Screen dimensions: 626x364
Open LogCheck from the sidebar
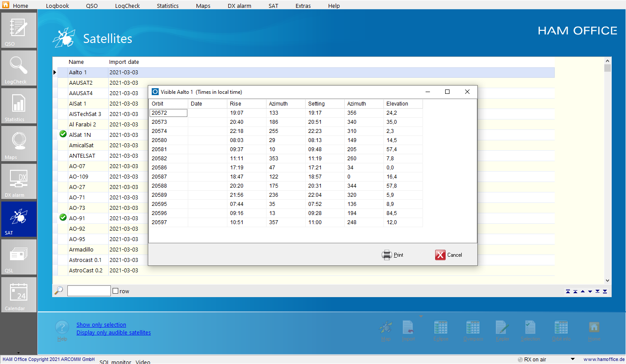click(x=19, y=68)
